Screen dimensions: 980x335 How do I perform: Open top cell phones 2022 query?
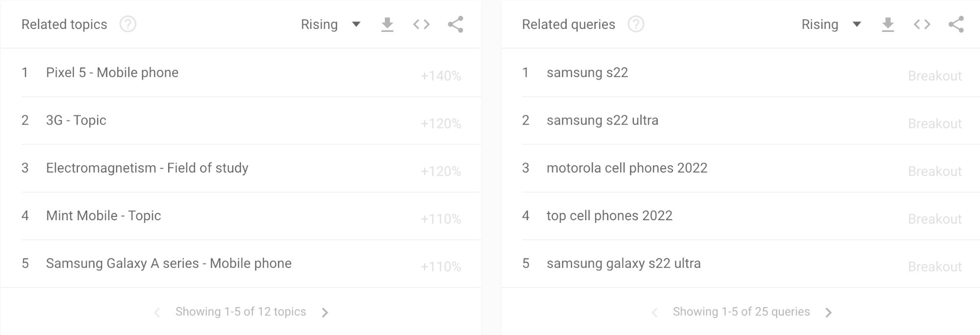click(609, 216)
